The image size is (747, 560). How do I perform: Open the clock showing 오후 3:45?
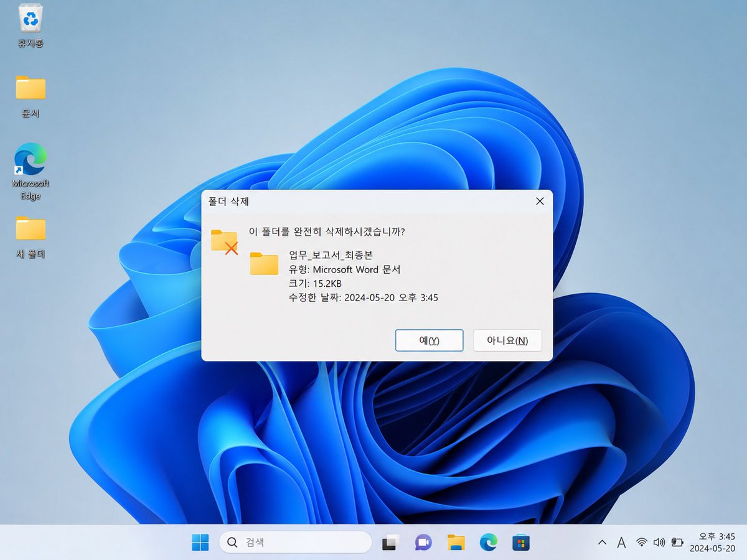coord(712,542)
